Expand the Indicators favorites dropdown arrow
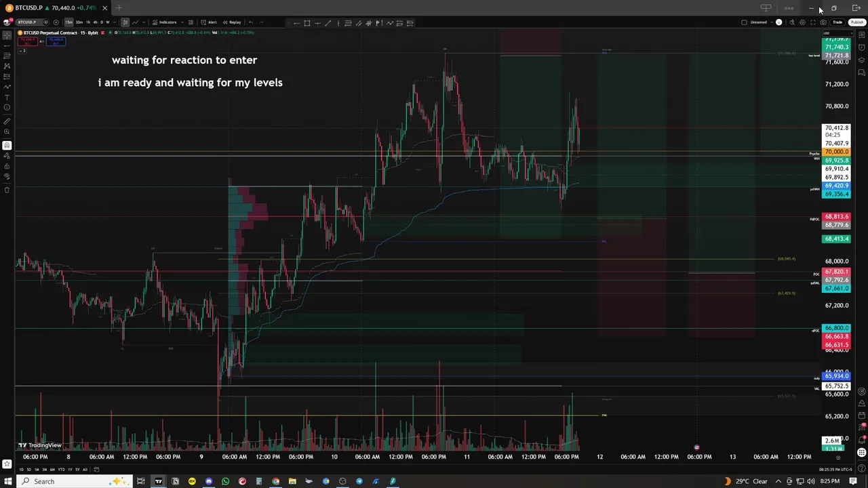 click(182, 22)
